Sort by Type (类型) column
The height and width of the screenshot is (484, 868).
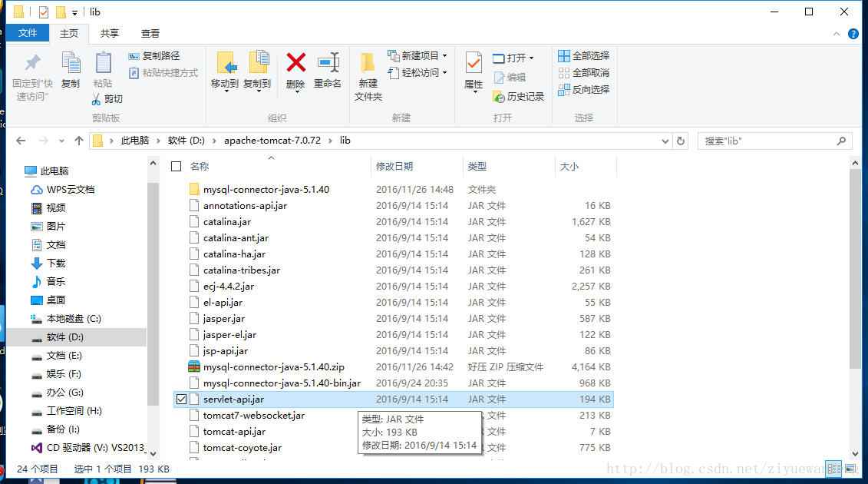[477, 166]
